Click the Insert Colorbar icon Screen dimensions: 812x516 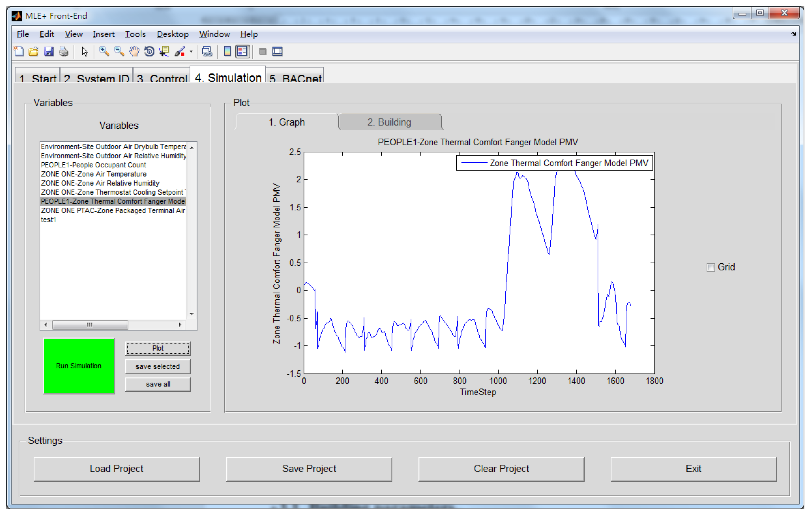227,52
